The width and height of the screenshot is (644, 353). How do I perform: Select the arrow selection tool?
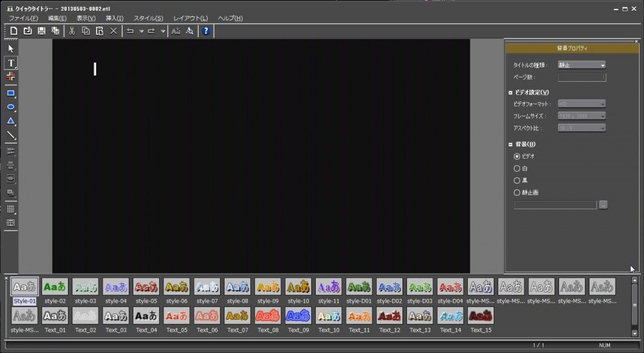[11, 49]
